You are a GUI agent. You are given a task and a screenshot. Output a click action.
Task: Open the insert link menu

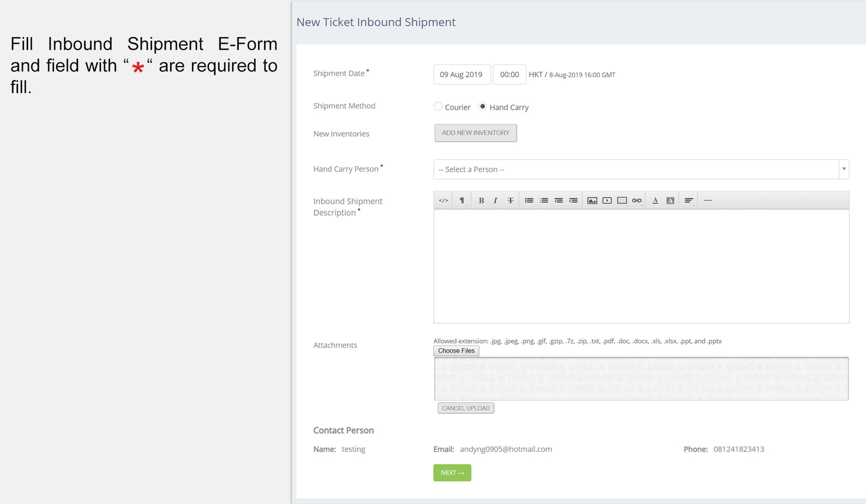(637, 200)
